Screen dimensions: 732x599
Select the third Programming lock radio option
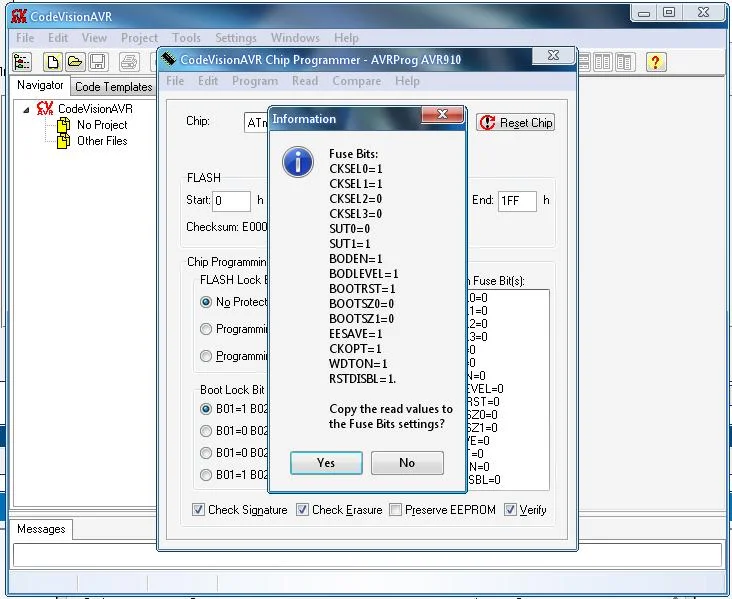point(205,356)
